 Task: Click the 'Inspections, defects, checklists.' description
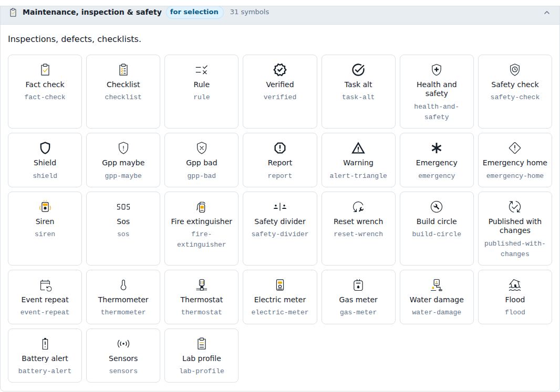point(75,39)
